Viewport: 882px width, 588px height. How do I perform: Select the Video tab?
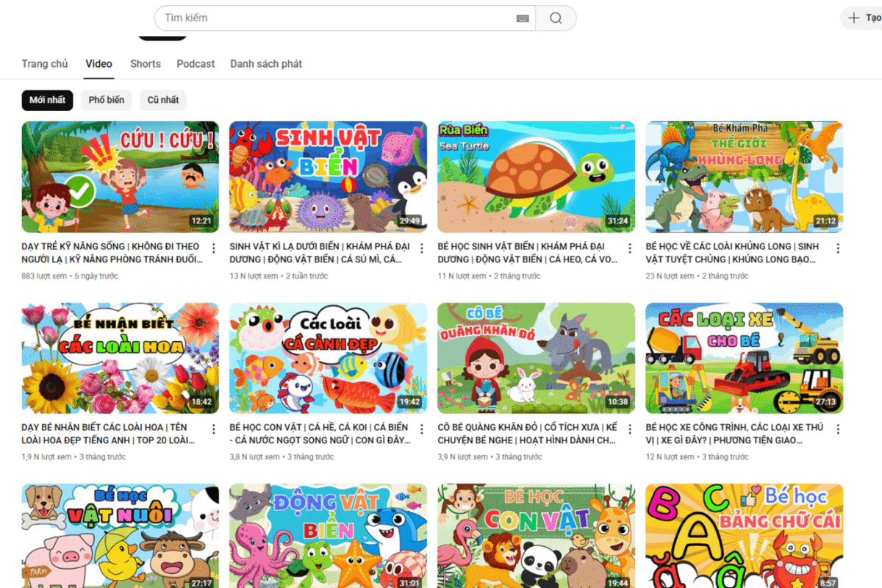(98, 64)
